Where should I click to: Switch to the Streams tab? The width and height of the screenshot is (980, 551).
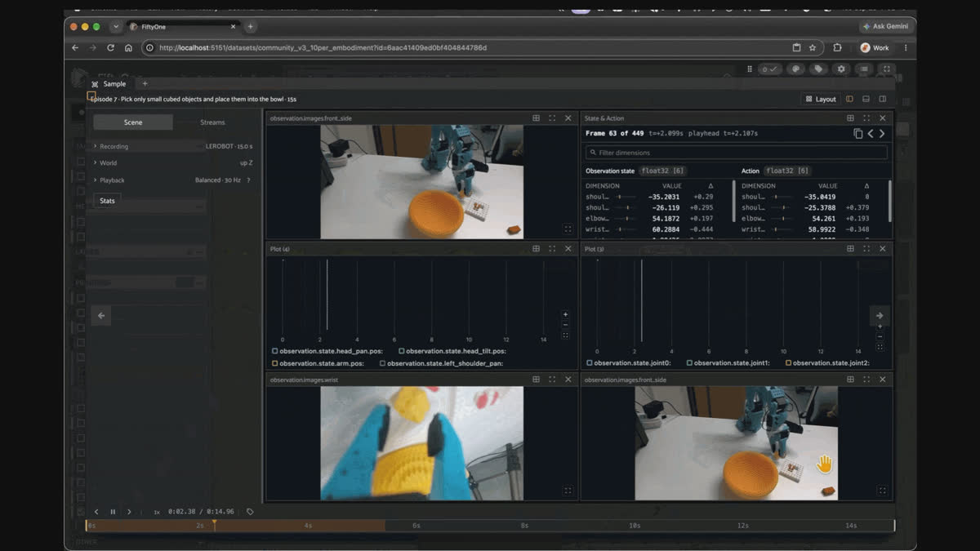pyautogui.click(x=212, y=122)
